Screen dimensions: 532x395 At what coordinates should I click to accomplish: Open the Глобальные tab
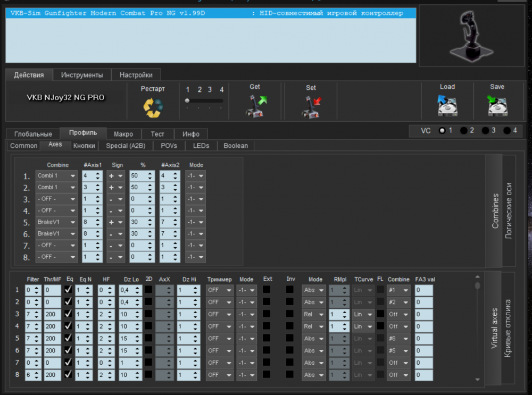[x=33, y=134]
